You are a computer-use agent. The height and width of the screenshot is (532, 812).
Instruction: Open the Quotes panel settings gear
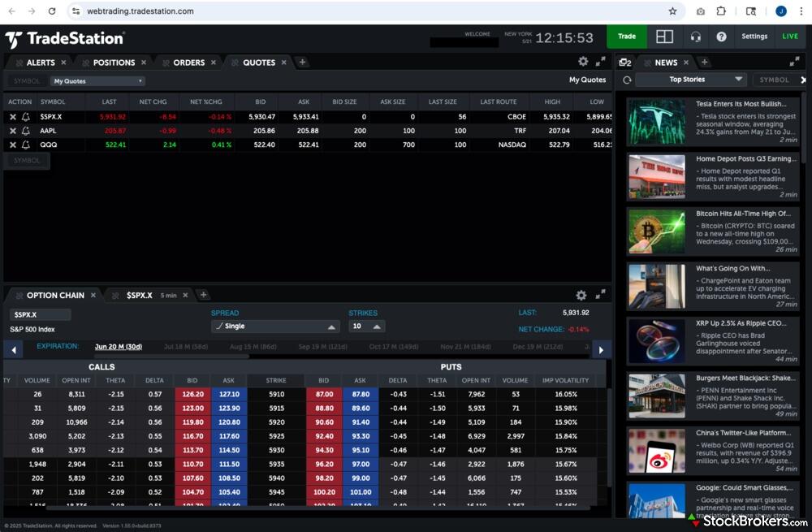pos(583,61)
